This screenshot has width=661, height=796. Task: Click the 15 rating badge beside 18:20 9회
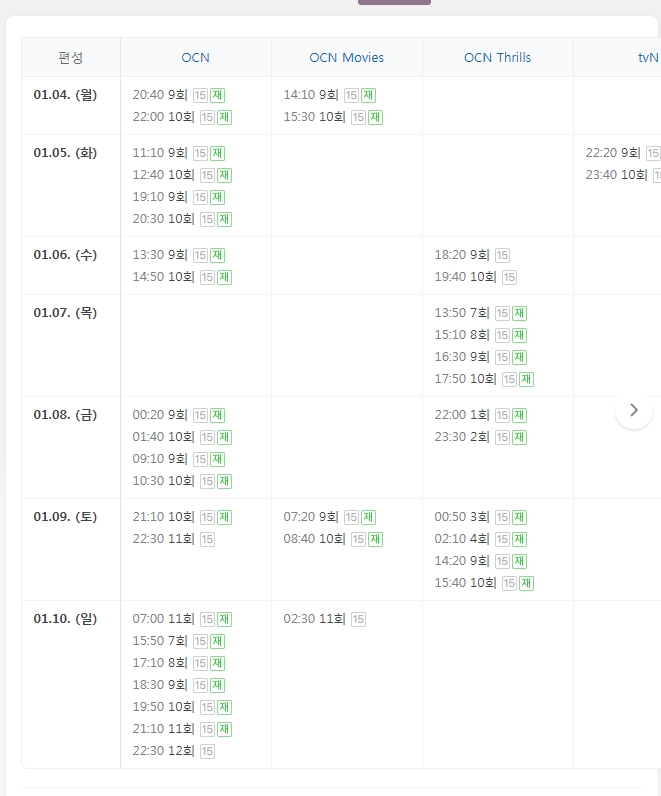(x=503, y=255)
